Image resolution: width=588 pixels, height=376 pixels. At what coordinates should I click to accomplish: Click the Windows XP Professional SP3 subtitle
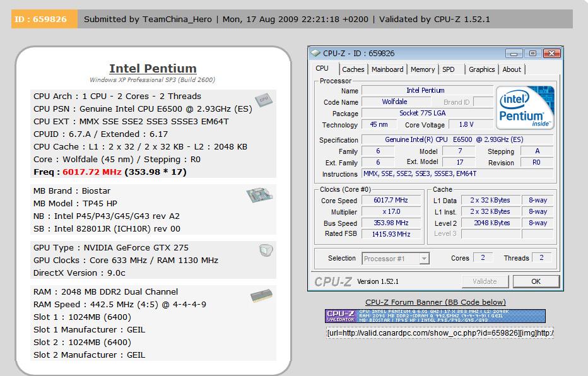click(x=152, y=80)
